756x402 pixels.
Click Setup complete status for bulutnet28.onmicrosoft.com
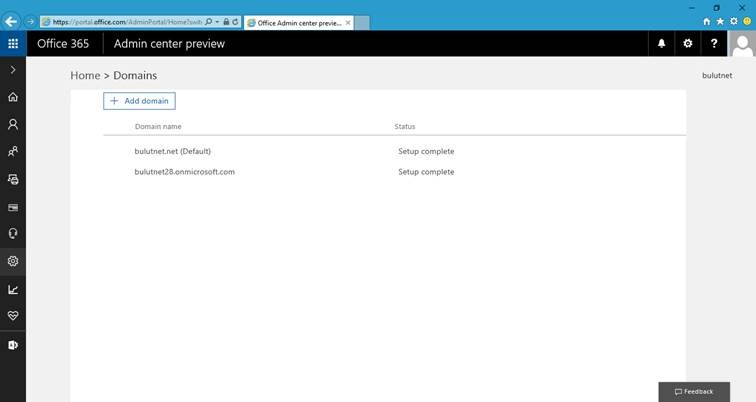(426, 172)
